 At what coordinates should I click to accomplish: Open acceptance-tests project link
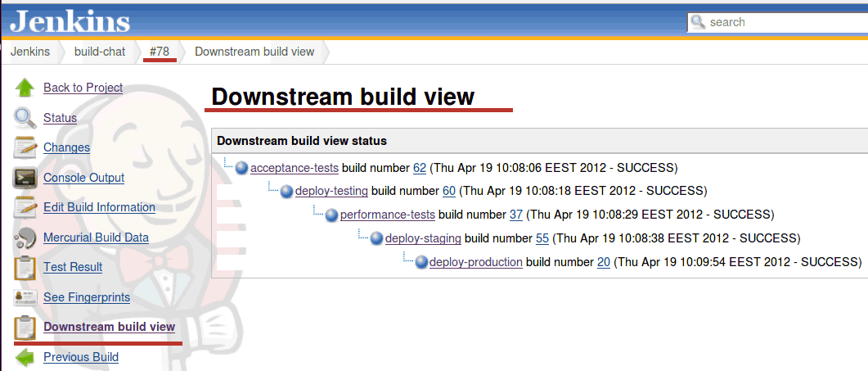click(295, 168)
